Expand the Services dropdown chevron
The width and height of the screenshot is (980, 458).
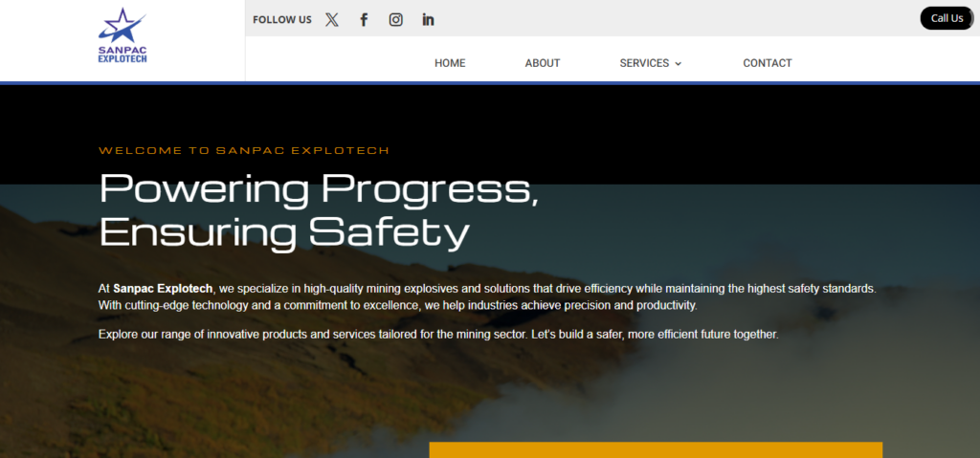pos(679,64)
